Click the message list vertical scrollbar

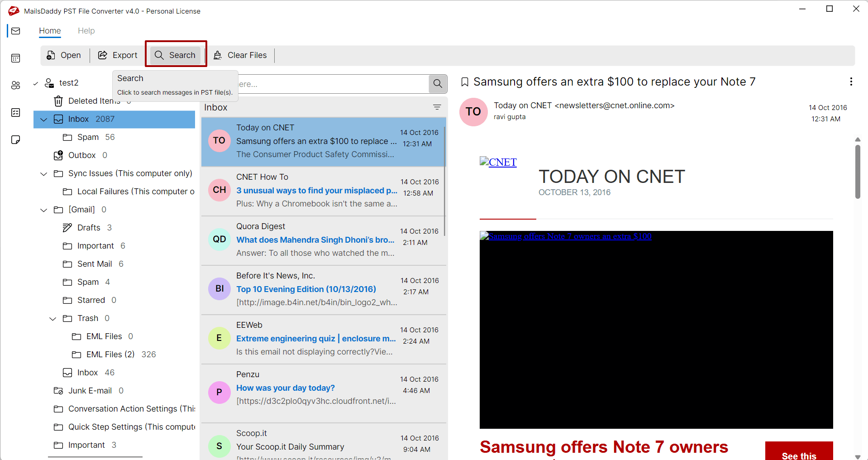(x=445, y=181)
